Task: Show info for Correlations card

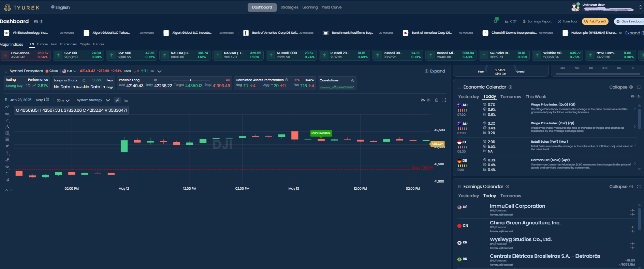Action: coord(353,81)
